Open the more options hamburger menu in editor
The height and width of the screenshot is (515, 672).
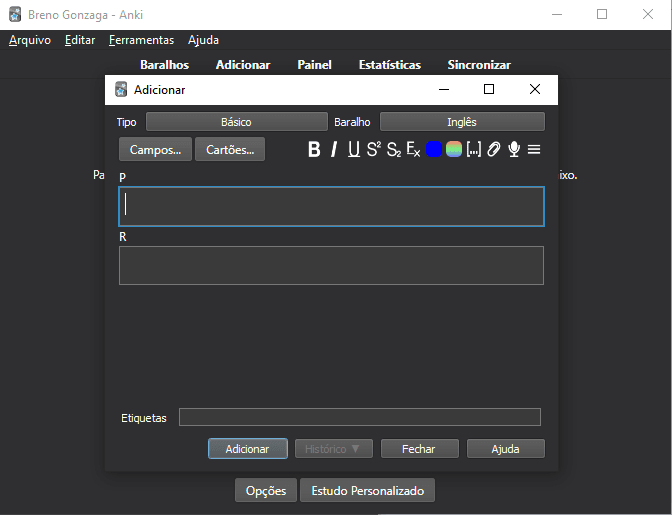(534, 150)
